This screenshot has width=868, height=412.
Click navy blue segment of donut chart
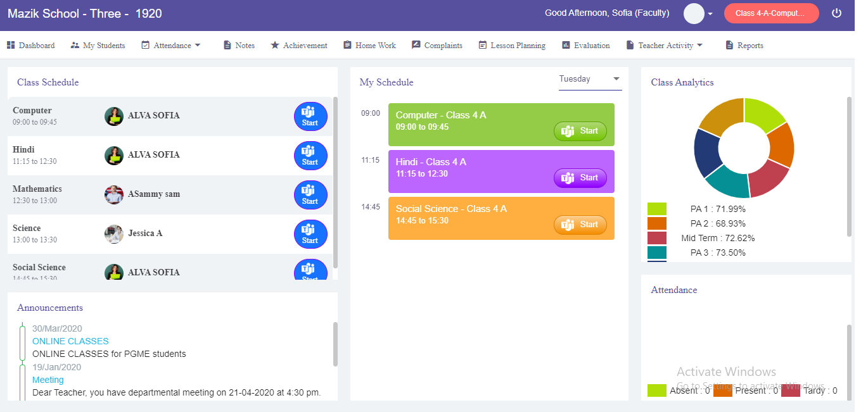pyautogui.click(x=706, y=154)
